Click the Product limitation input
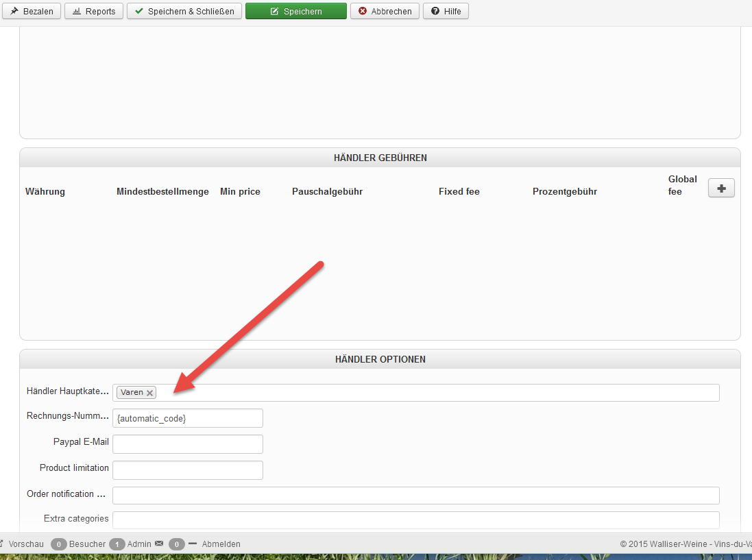 [188, 470]
